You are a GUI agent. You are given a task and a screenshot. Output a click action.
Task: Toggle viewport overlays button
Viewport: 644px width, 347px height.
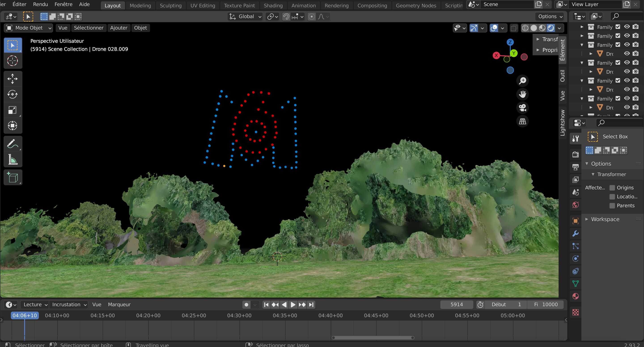494,28
